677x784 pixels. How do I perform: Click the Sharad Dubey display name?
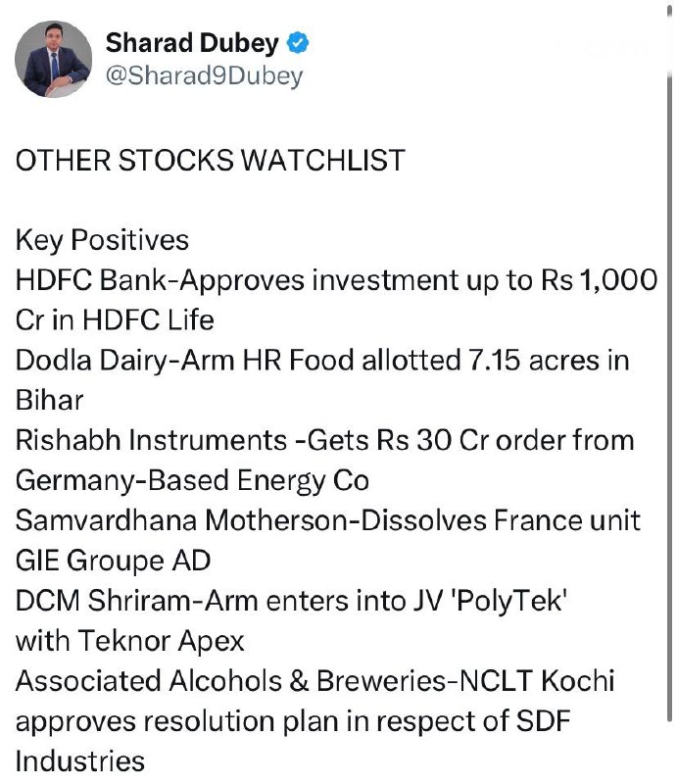coord(193,42)
